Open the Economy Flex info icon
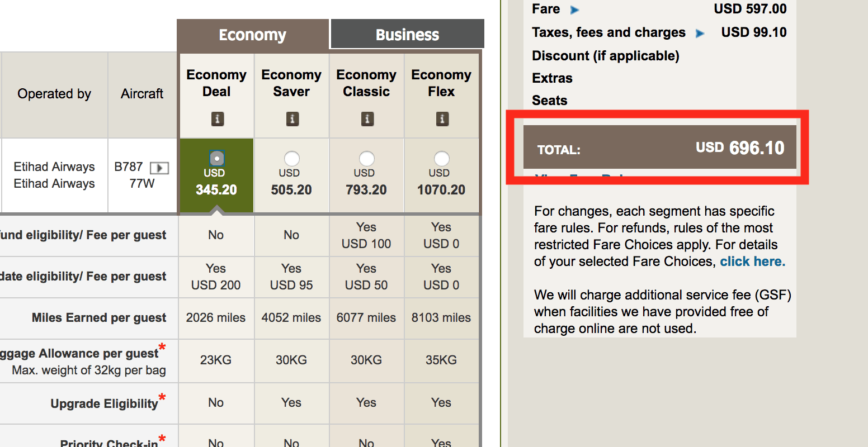This screenshot has height=447, width=868. [442, 119]
